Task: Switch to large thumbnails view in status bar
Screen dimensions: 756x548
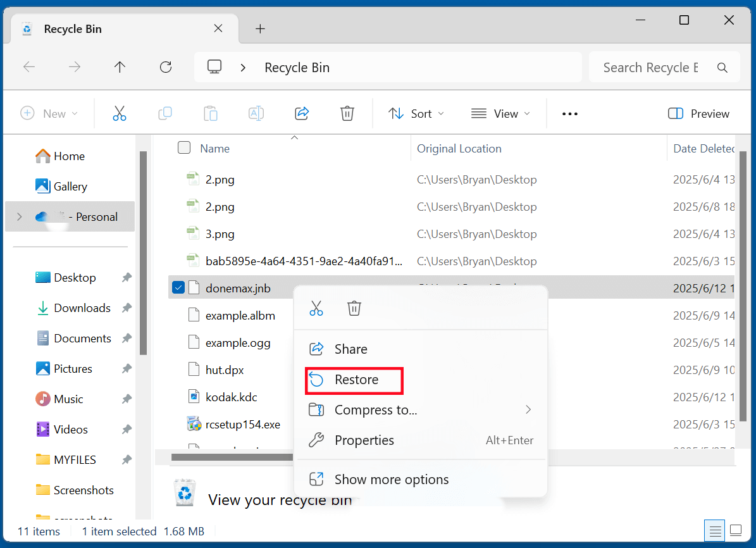Action: (x=736, y=530)
